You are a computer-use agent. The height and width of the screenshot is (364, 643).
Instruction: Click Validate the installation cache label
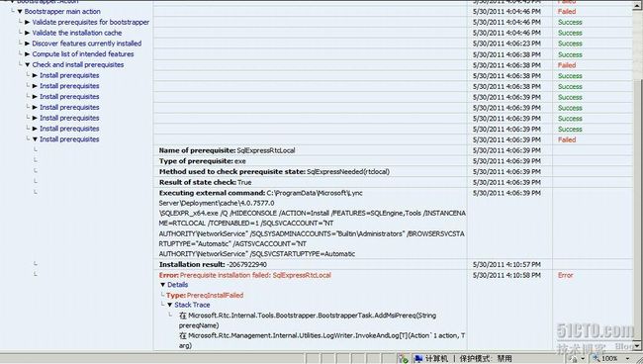tap(77, 33)
